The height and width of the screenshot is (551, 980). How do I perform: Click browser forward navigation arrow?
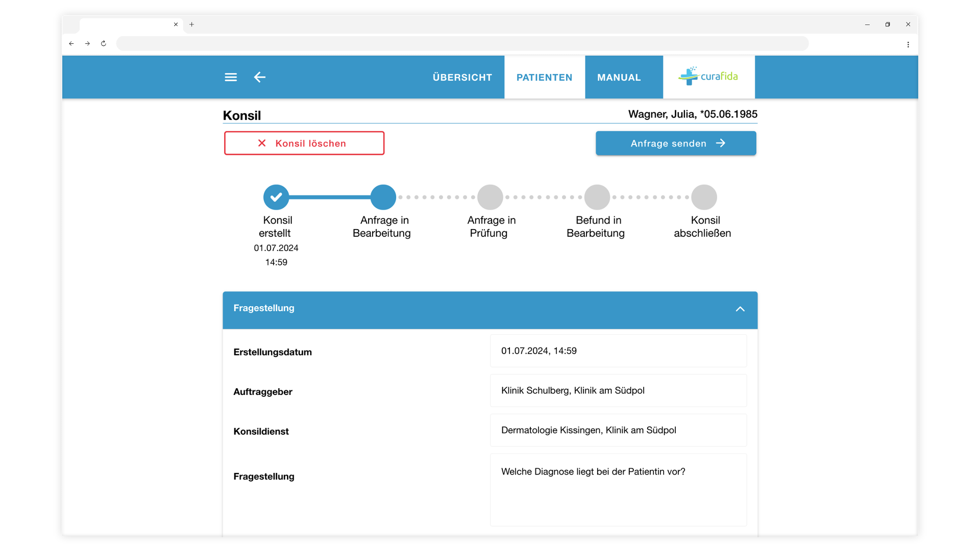pyautogui.click(x=87, y=44)
